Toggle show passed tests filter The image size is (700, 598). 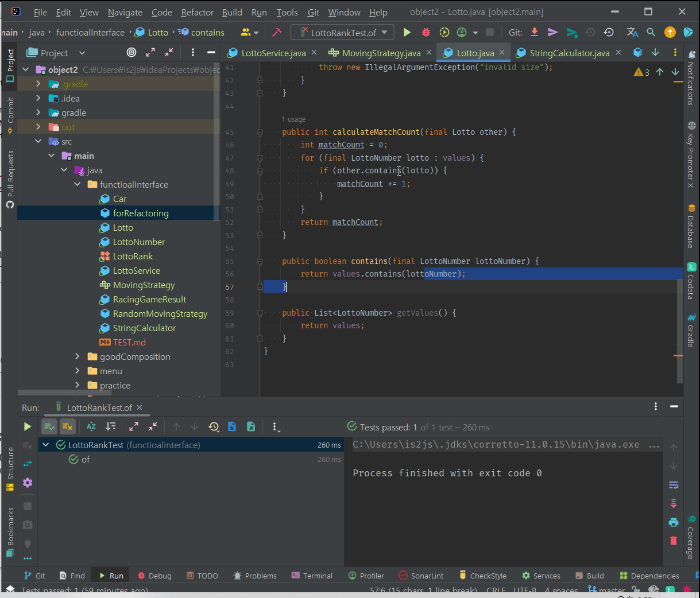tap(49, 426)
